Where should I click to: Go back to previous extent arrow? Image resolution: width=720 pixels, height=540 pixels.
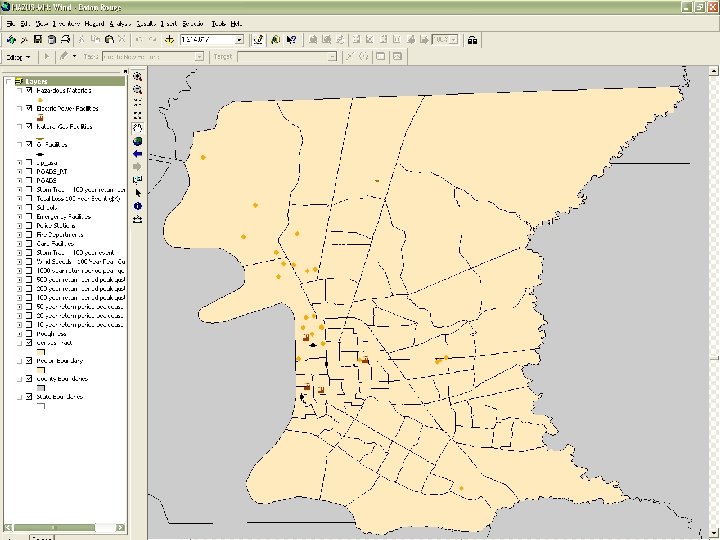[x=137, y=154]
